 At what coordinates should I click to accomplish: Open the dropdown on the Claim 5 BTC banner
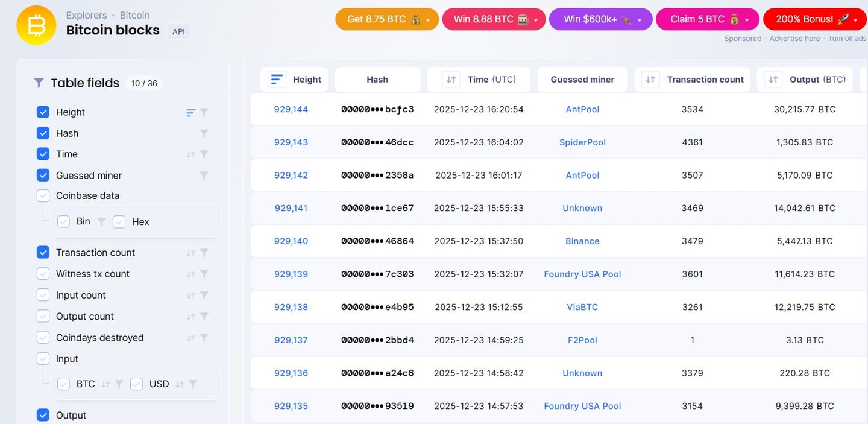(x=748, y=19)
